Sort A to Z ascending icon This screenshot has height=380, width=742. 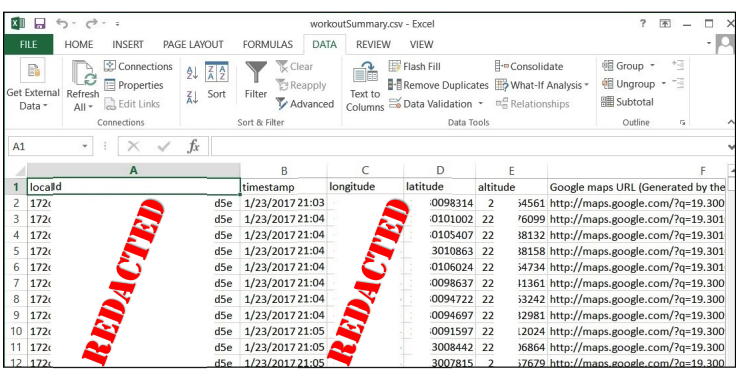192,72
